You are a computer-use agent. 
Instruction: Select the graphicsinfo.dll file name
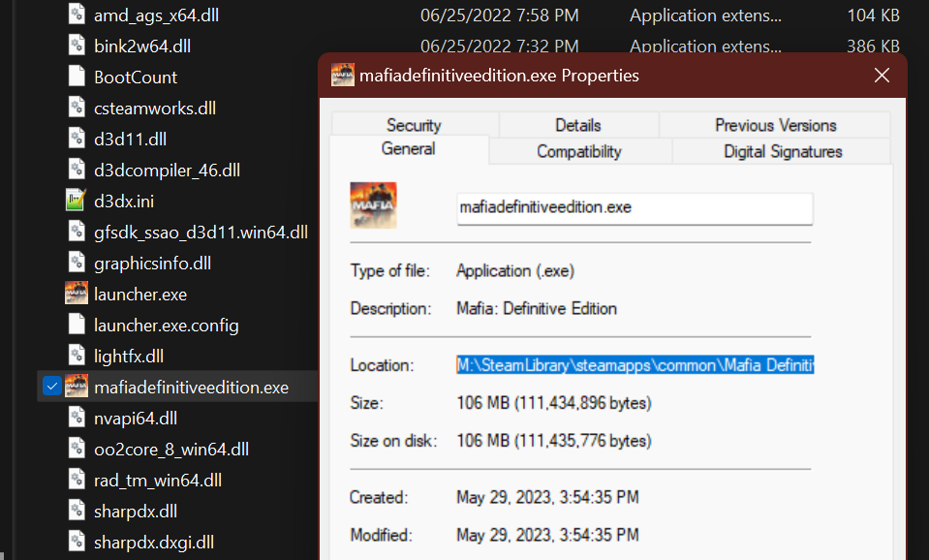point(152,264)
